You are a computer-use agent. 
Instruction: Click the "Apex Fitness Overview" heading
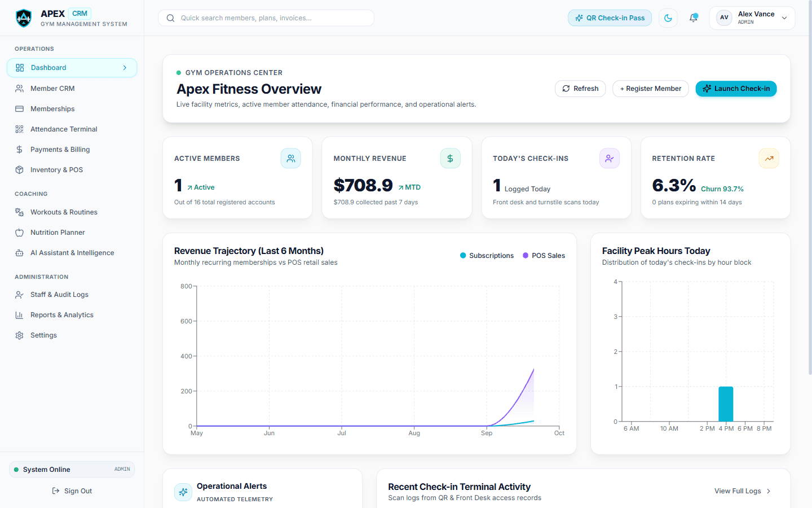point(249,89)
